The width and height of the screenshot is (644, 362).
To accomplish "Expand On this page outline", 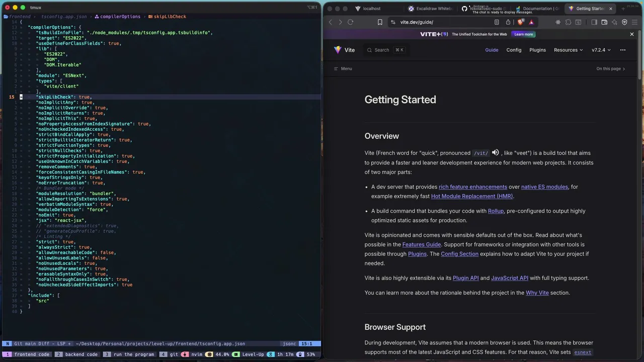I will [611, 69].
